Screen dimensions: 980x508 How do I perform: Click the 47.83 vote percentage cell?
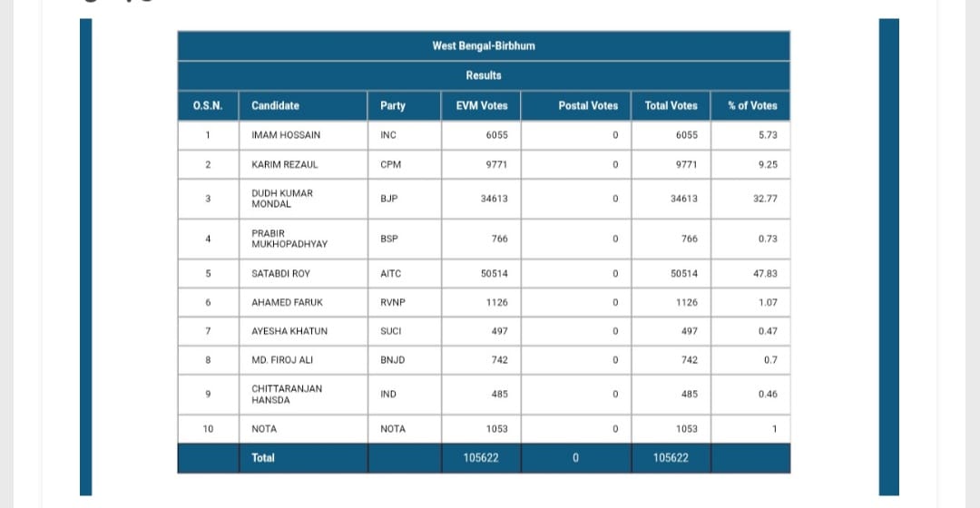pyautogui.click(x=750, y=274)
